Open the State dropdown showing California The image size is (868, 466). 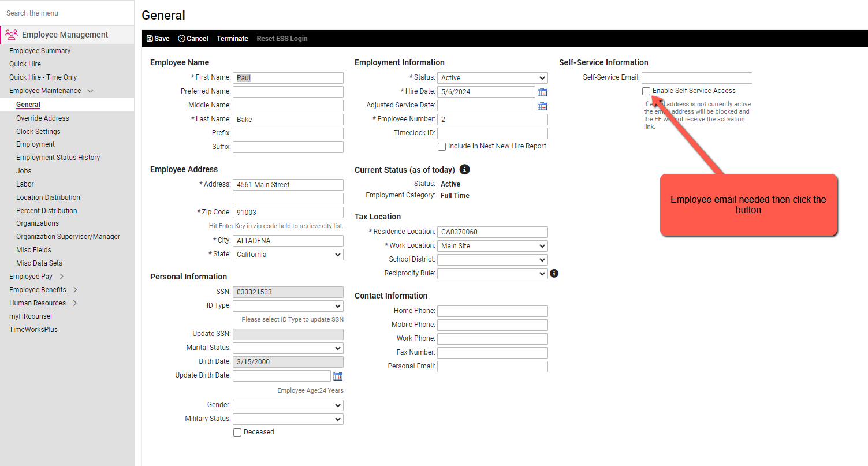coord(288,254)
